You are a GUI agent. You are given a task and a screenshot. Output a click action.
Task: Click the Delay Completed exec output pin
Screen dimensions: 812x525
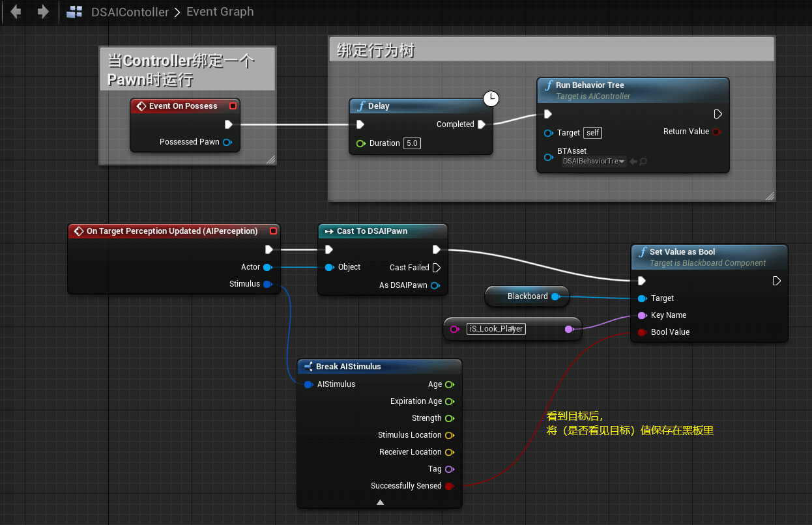tap(481, 124)
